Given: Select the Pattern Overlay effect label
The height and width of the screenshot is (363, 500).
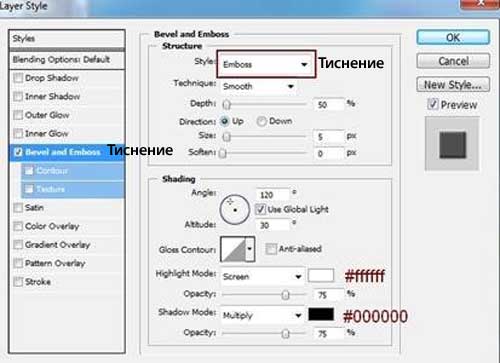Looking at the screenshot, I should coord(55,263).
